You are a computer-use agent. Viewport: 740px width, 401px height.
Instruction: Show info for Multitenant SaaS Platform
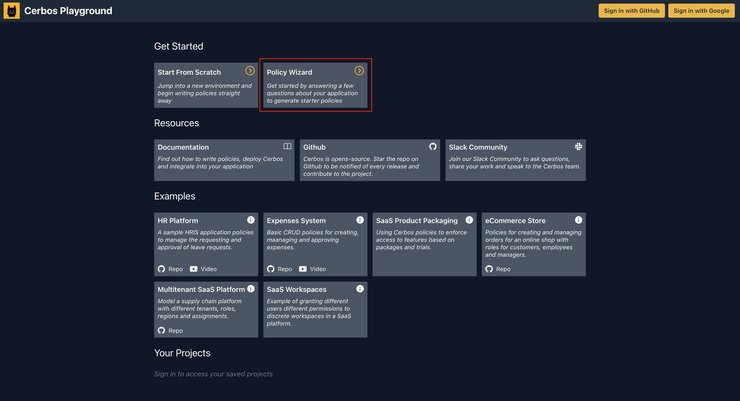[251, 289]
